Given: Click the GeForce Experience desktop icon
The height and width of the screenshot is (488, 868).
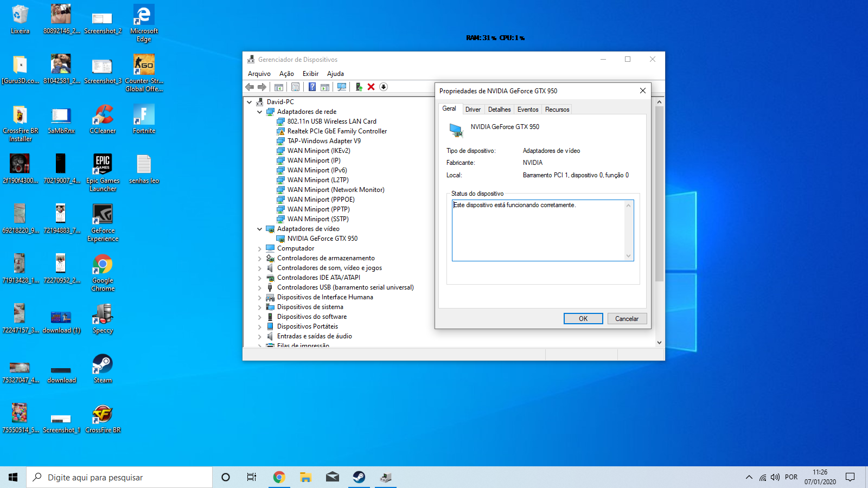Looking at the screenshot, I should (103, 223).
